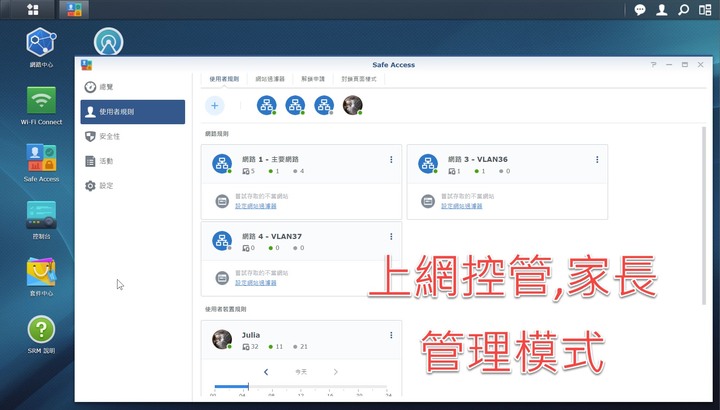Open 活動 in the sidebar
The width and height of the screenshot is (720, 410).
point(133,161)
